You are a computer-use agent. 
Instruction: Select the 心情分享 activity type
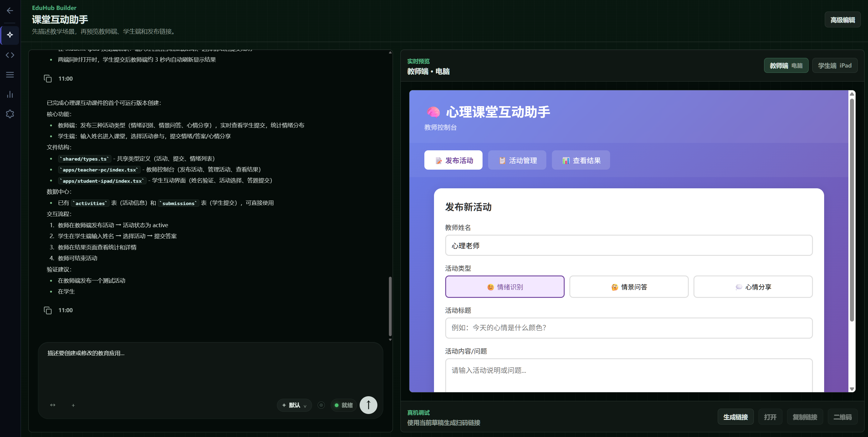(753, 287)
